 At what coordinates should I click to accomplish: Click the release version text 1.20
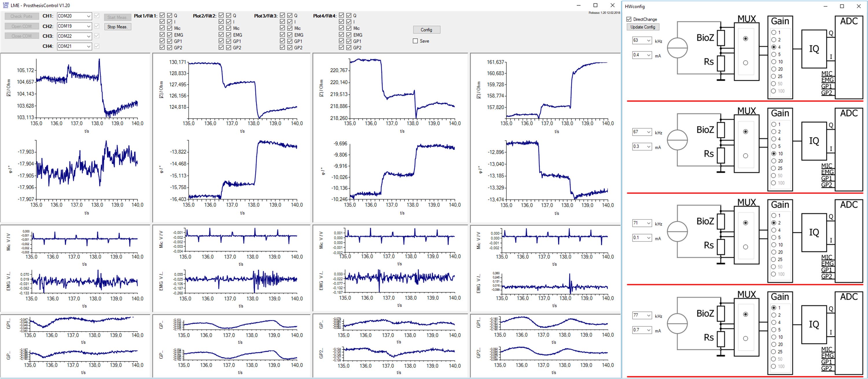click(604, 13)
